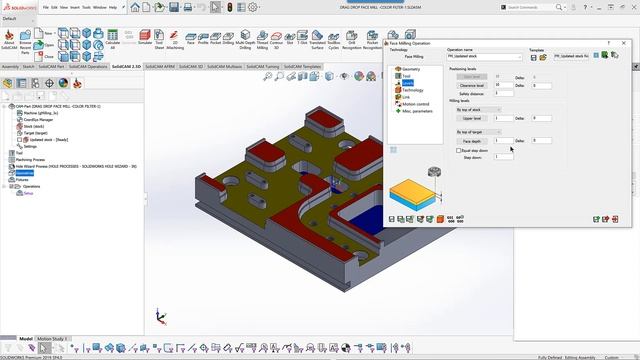Open the DimXpert crosshair tab icon

click(x=49, y=83)
